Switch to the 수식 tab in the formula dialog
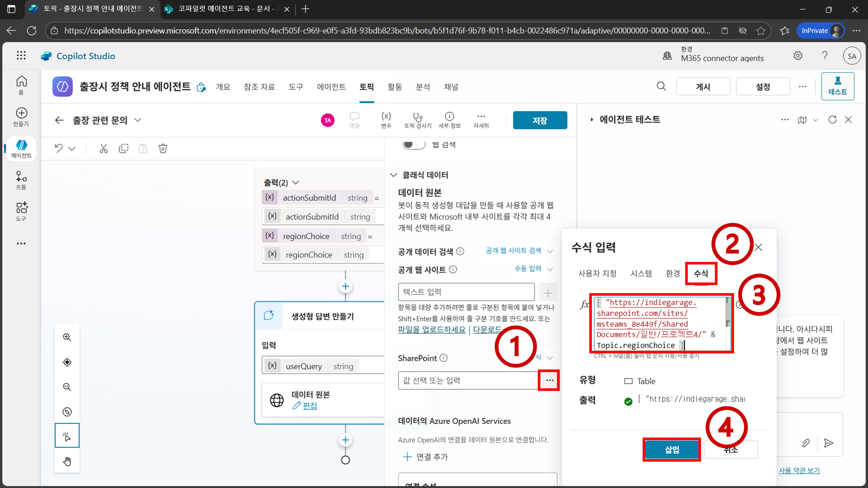The width and height of the screenshot is (868, 488). tap(701, 273)
